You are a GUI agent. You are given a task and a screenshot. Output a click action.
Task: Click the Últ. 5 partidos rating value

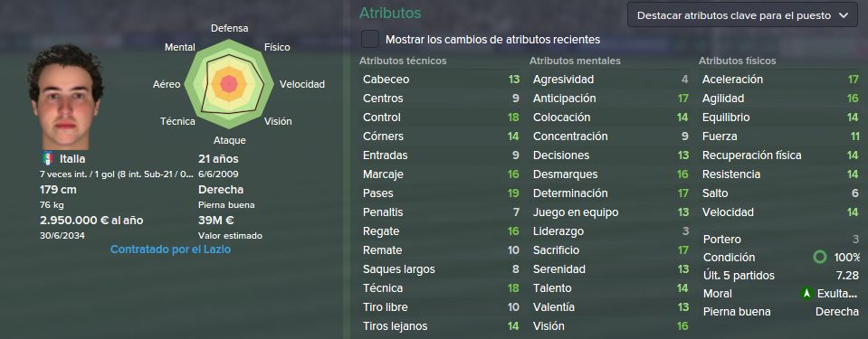(x=847, y=276)
